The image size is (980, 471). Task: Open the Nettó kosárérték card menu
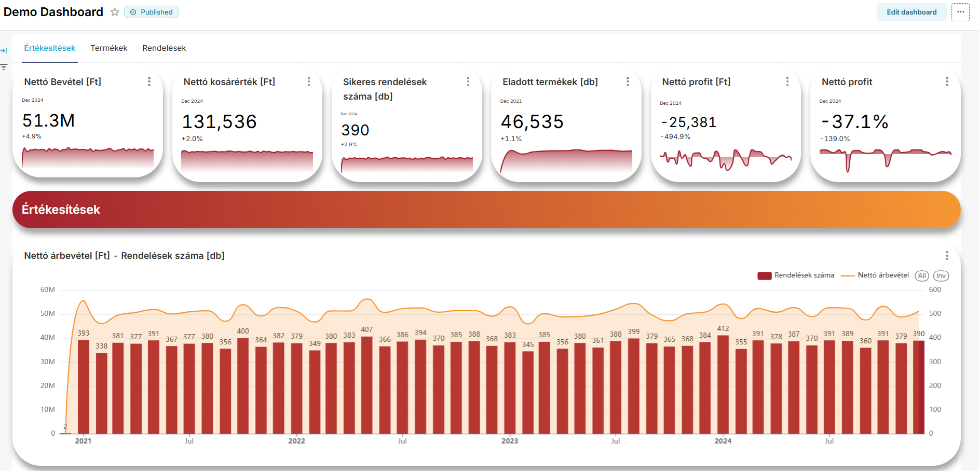pyautogui.click(x=309, y=81)
